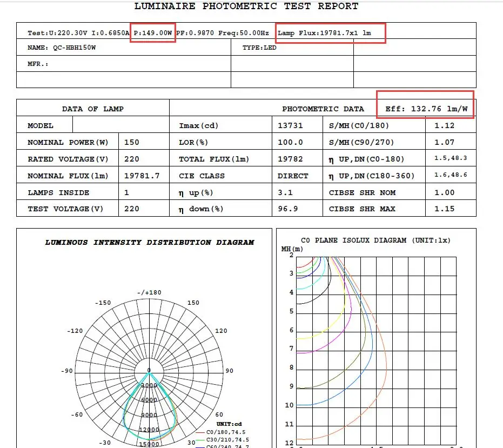The height and width of the screenshot is (448, 503).
Task: Click the "RATED VOLTAGE(V)" label
Action: pyautogui.click(x=68, y=159)
